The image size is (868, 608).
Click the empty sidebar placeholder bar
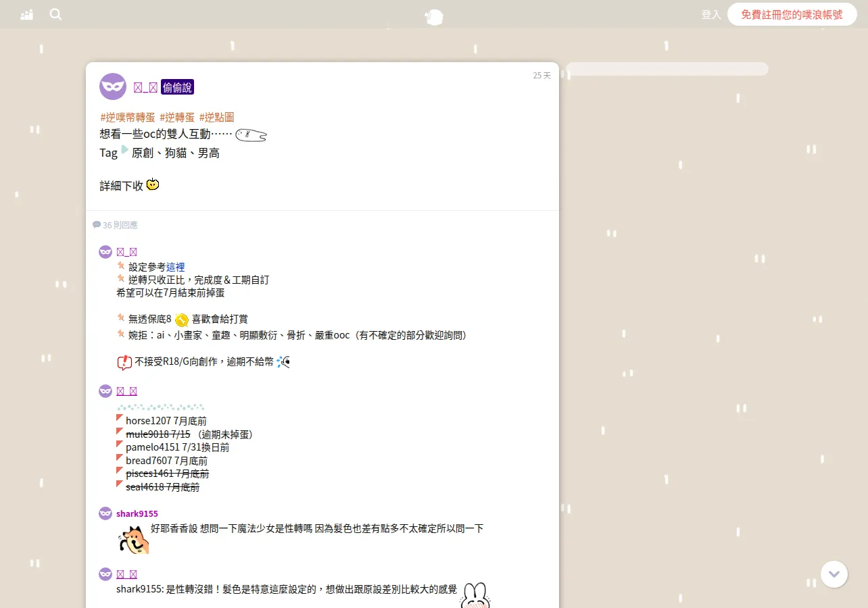667,69
